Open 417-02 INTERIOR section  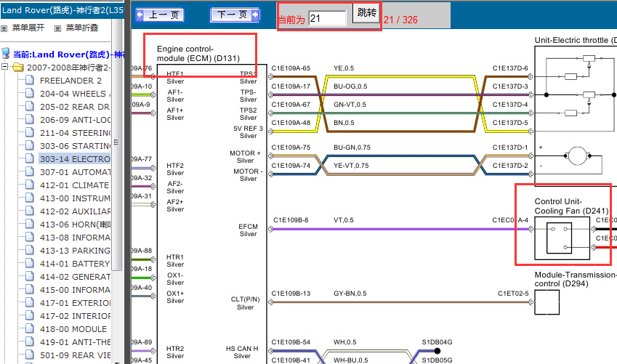click(75, 315)
